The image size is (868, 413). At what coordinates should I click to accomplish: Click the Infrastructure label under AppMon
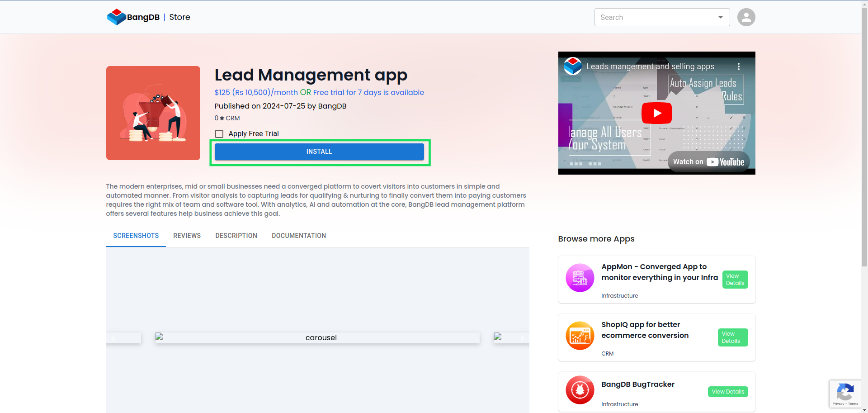pos(619,296)
